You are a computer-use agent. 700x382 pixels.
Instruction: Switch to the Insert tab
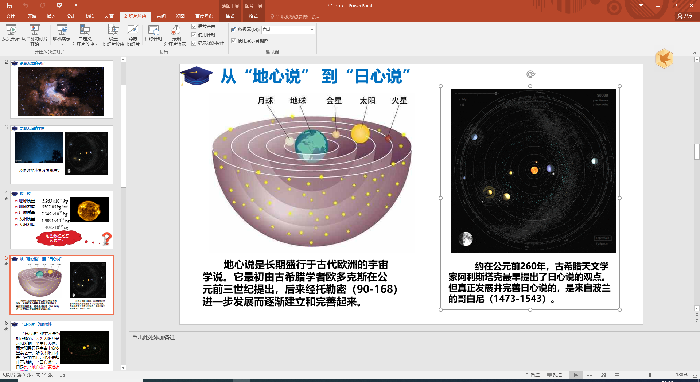51,16
